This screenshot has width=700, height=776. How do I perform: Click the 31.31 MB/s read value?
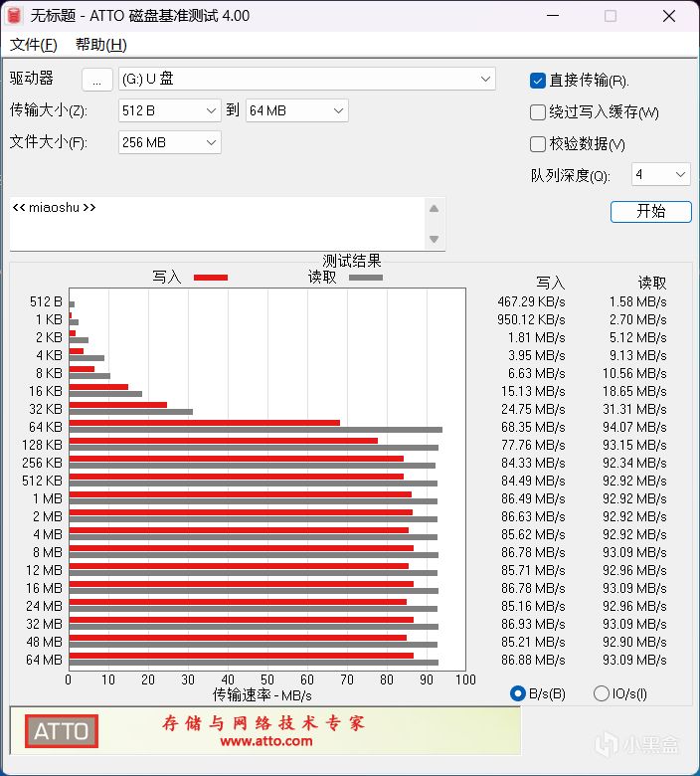(x=634, y=409)
